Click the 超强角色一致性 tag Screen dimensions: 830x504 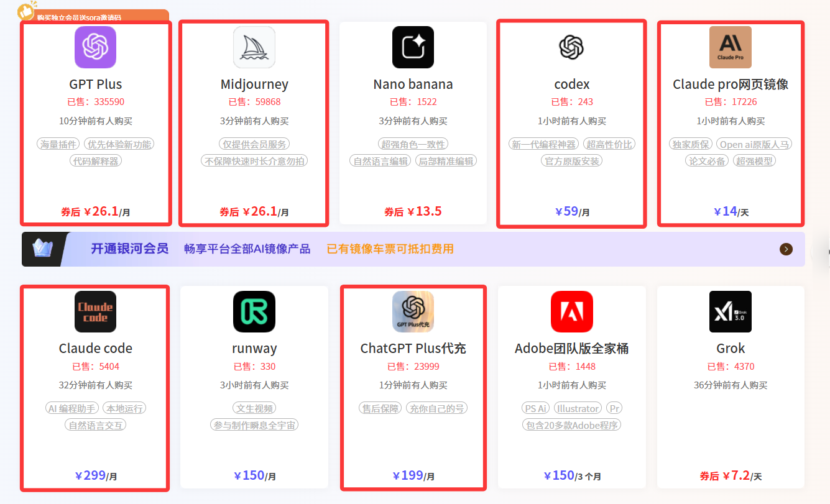413,144
